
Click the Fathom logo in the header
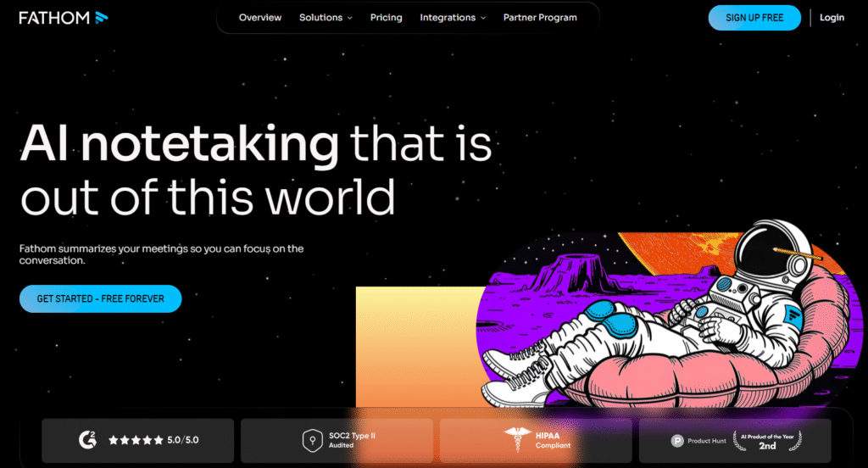tap(63, 18)
